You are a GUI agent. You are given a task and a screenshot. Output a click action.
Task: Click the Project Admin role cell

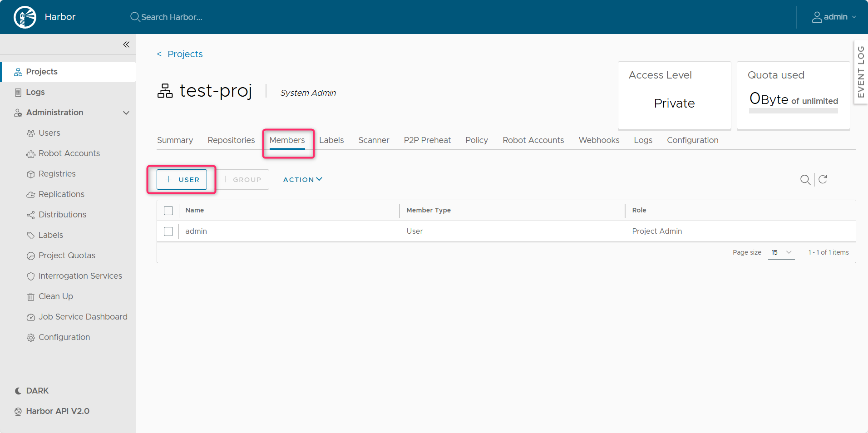(657, 231)
